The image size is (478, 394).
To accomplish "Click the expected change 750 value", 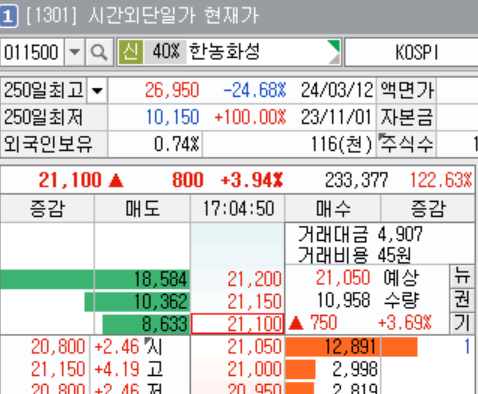I will pyautogui.click(x=323, y=323).
